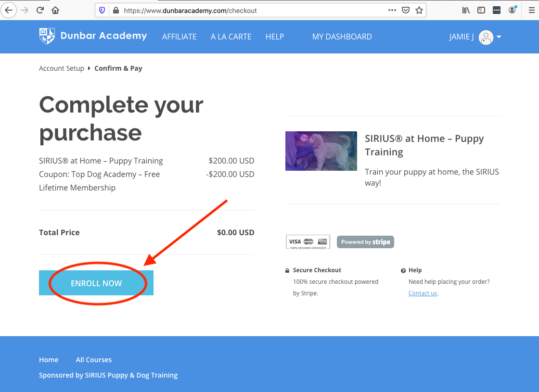Click the Secure Checkout heading text
This screenshot has height=392, width=539.
click(317, 270)
